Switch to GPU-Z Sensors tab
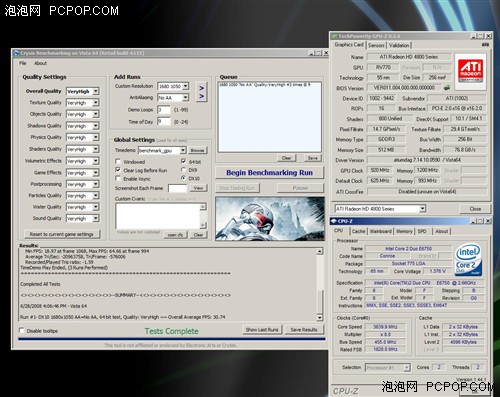The image size is (500, 397). (x=376, y=45)
